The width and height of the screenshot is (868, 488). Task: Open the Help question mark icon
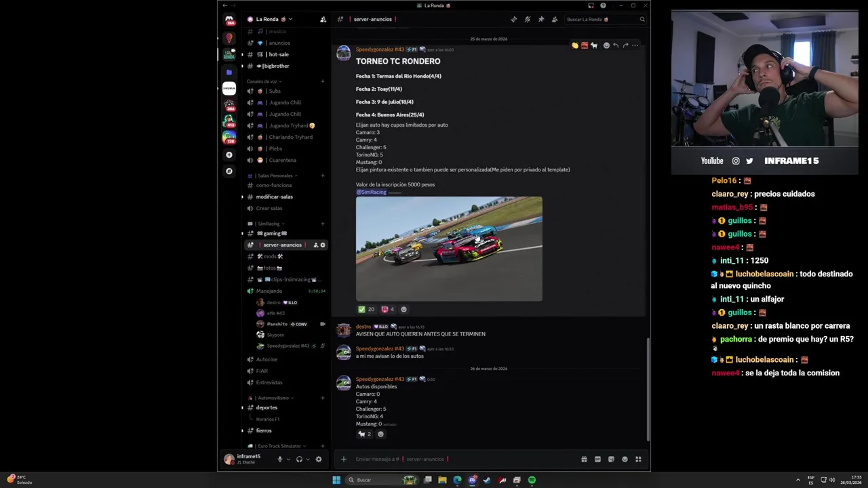point(603,5)
